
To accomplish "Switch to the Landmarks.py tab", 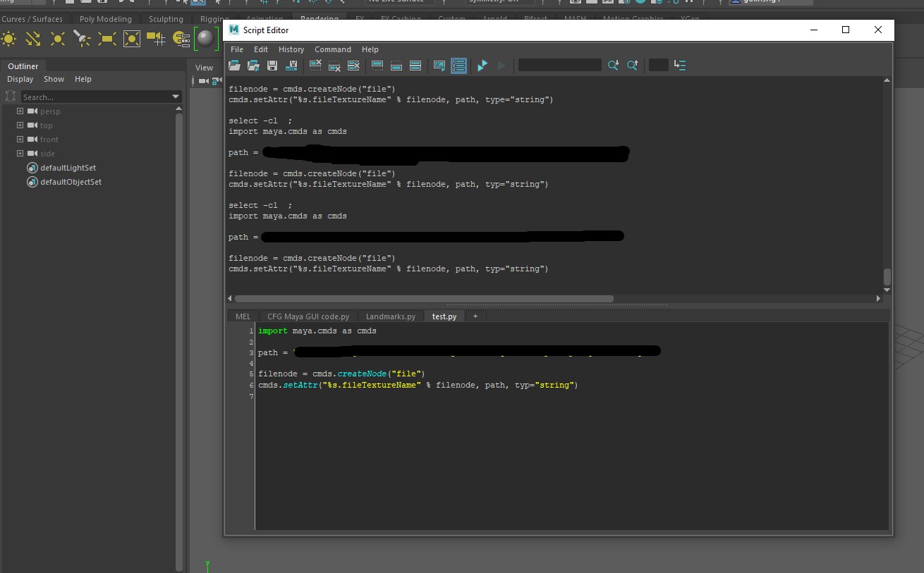I will tap(390, 316).
